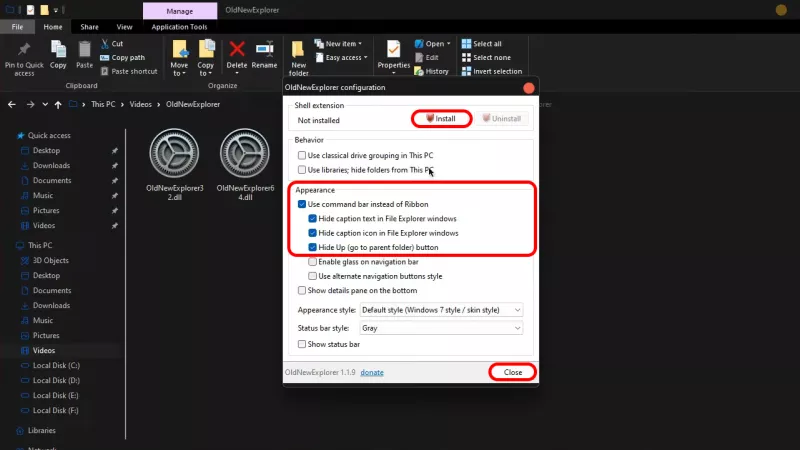This screenshot has height=450, width=800.
Task: Click Select all in the ribbon
Action: click(x=482, y=43)
